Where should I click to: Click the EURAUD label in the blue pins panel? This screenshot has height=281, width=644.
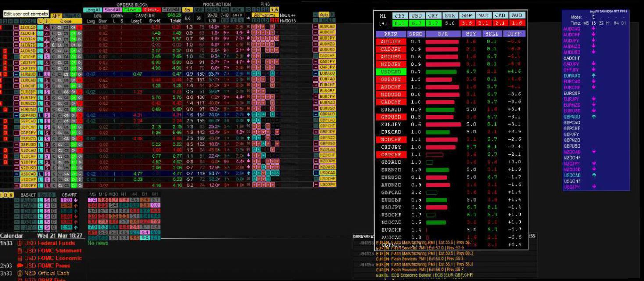(x=572, y=76)
